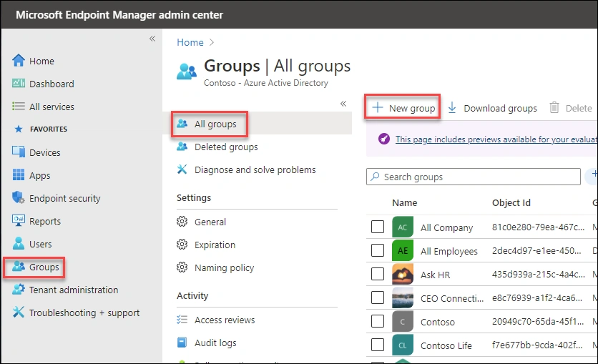This screenshot has width=598, height=364.
Task: Open General settings
Action: coord(210,222)
